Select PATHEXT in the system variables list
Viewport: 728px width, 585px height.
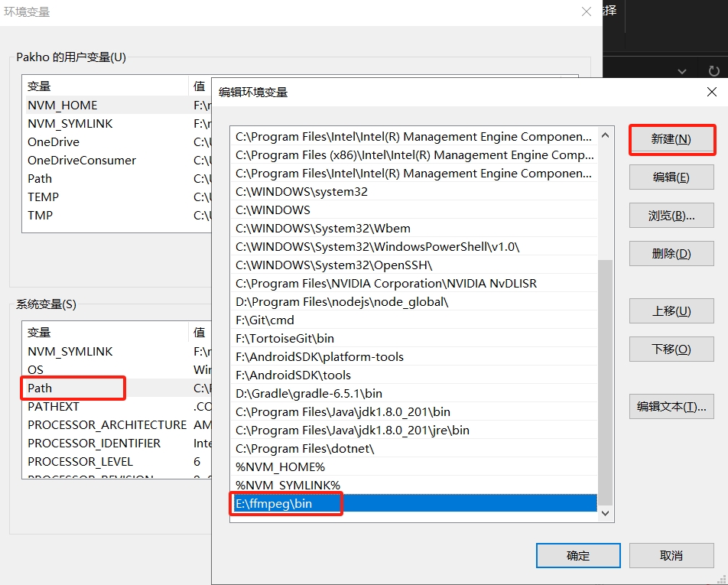(x=54, y=406)
